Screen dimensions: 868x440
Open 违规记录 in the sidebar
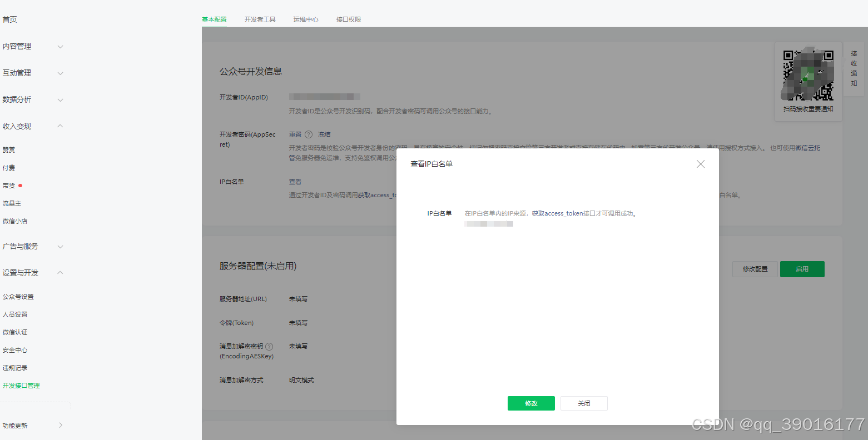tap(15, 368)
